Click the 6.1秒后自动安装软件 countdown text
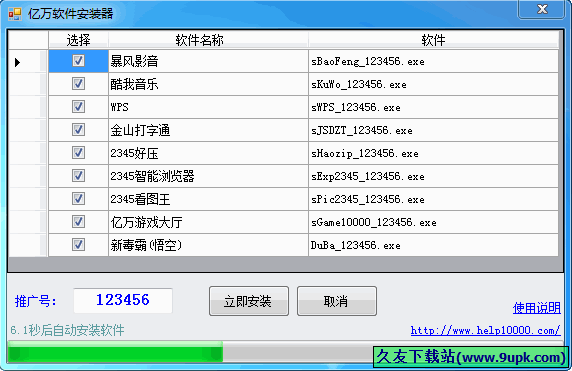 [67, 330]
